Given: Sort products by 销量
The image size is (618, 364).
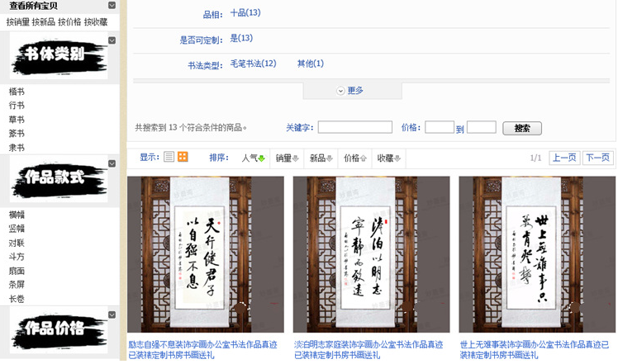Looking at the screenshot, I should (x=287, y=158).
